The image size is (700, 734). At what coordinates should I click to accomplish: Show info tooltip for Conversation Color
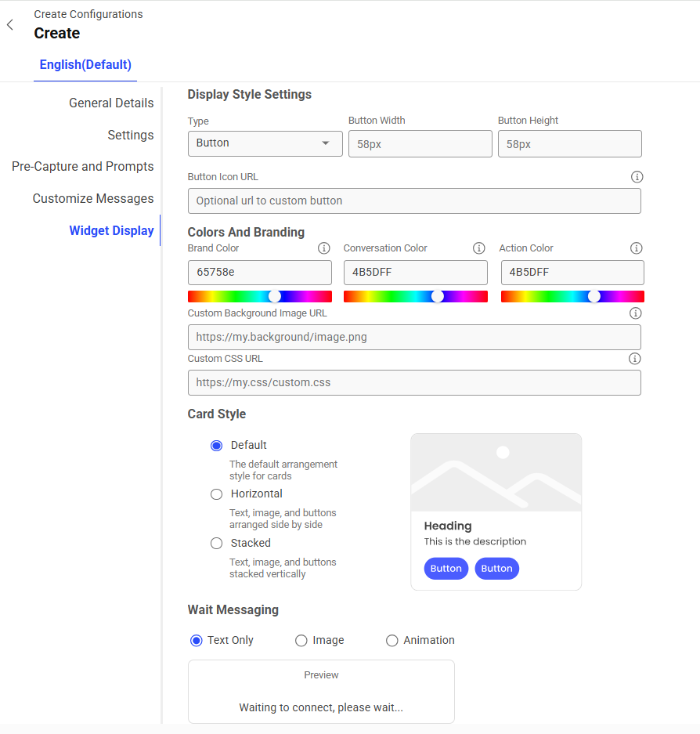click(x=478, y=248)
